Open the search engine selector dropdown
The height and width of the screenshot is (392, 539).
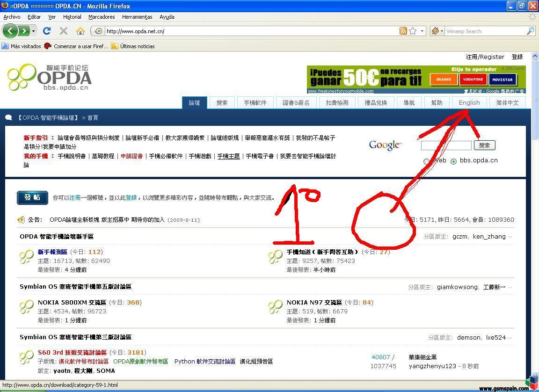[x=442, y=31]
